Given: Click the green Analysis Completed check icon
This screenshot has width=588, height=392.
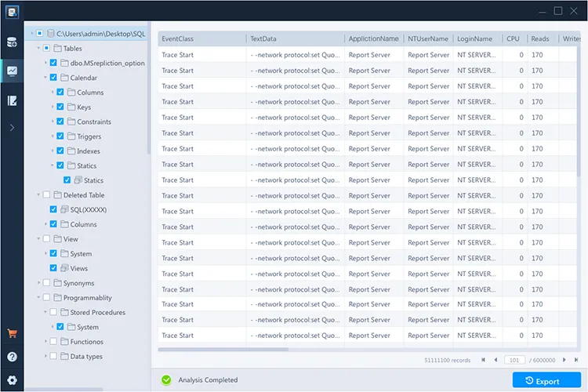Looking at the screenshot, I should pos(166,380).
